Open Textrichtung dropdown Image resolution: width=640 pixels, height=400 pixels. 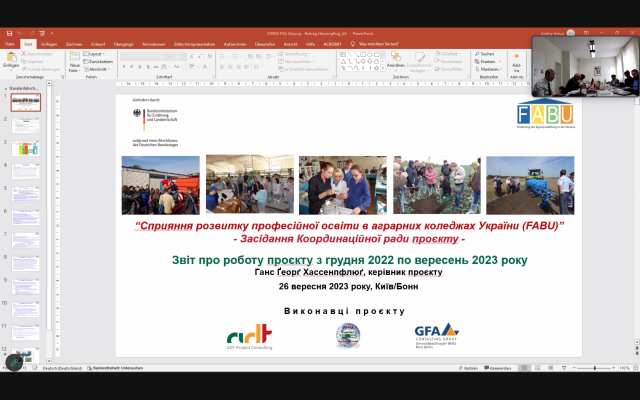293,54
